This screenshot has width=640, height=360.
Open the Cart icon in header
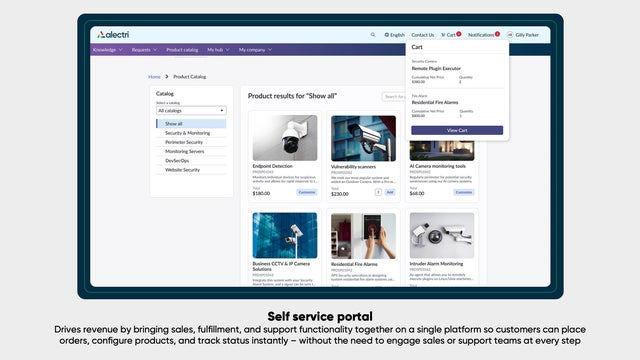pyautogui.click(x=450, y=35)
